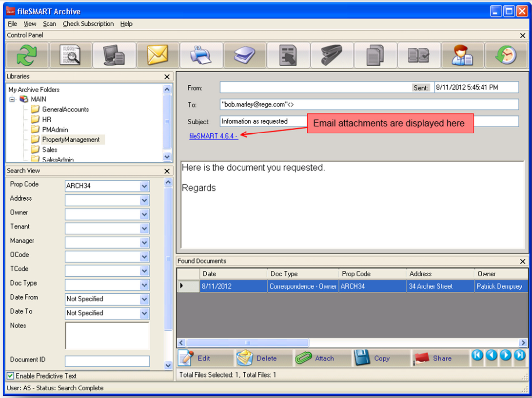This screenshot has height=398, width=532.
Task: Click the clock history toolbar icon
Action: tap(506, 55)
